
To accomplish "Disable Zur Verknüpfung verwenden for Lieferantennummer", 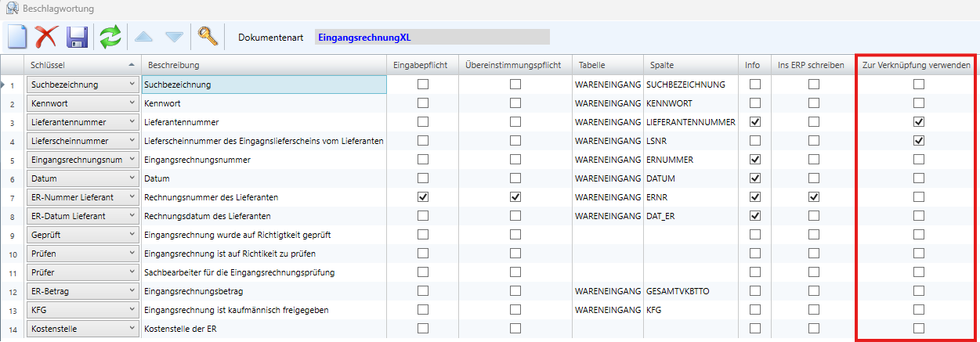I will [x=918, y=122].
